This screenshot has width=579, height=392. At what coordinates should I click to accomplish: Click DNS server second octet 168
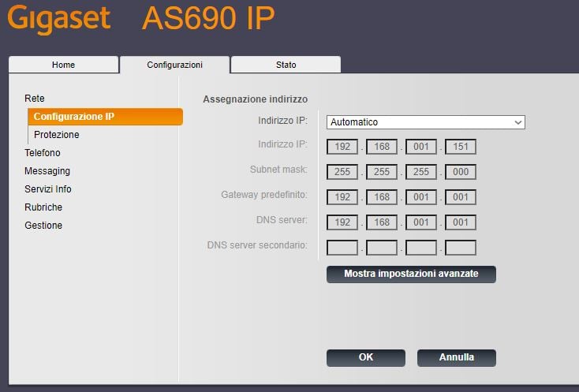[382, 222]
